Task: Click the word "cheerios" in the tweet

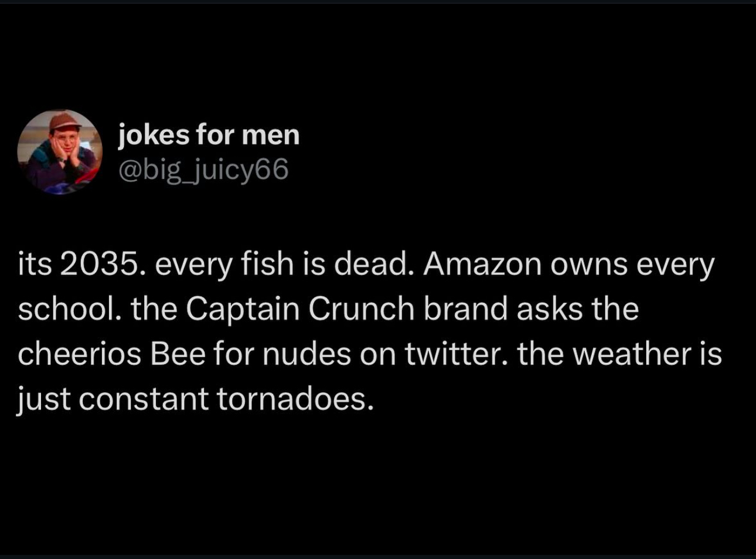Action: tap(79, 354)
